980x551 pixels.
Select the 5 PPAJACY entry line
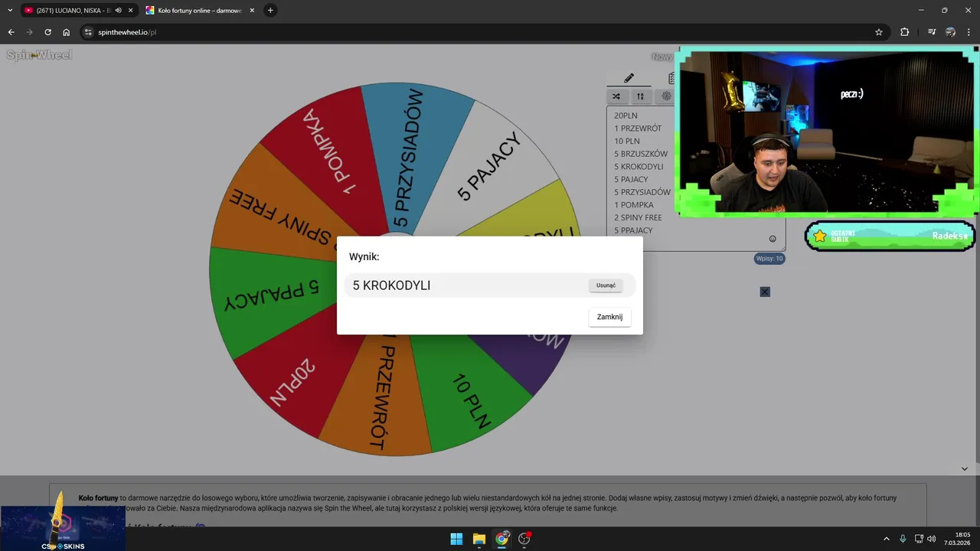[633, 230]
